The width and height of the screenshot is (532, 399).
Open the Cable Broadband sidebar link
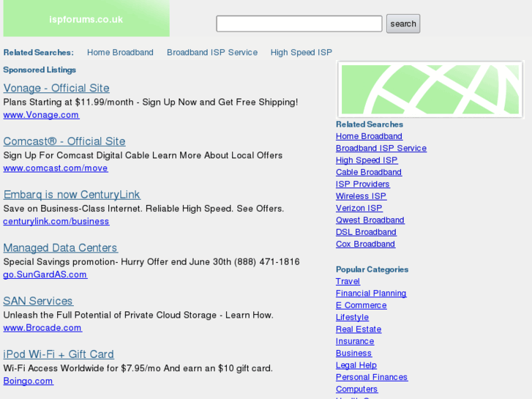pyautogui.click(x=369, y=172)
